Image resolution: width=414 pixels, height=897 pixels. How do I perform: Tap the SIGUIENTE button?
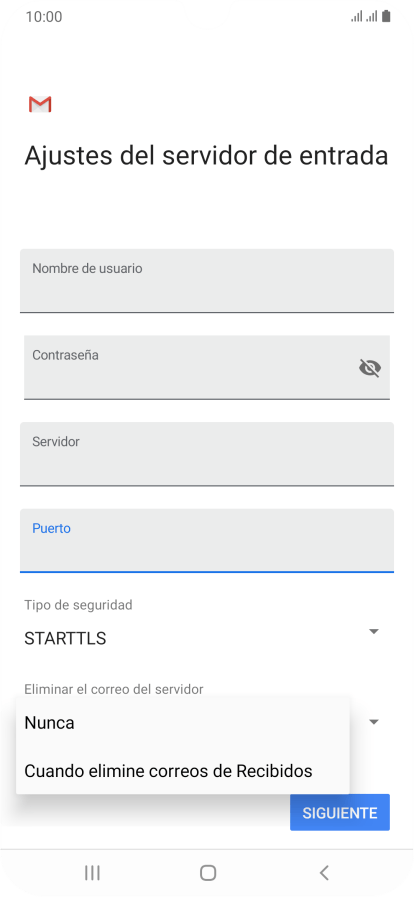[x=340, y=812]
